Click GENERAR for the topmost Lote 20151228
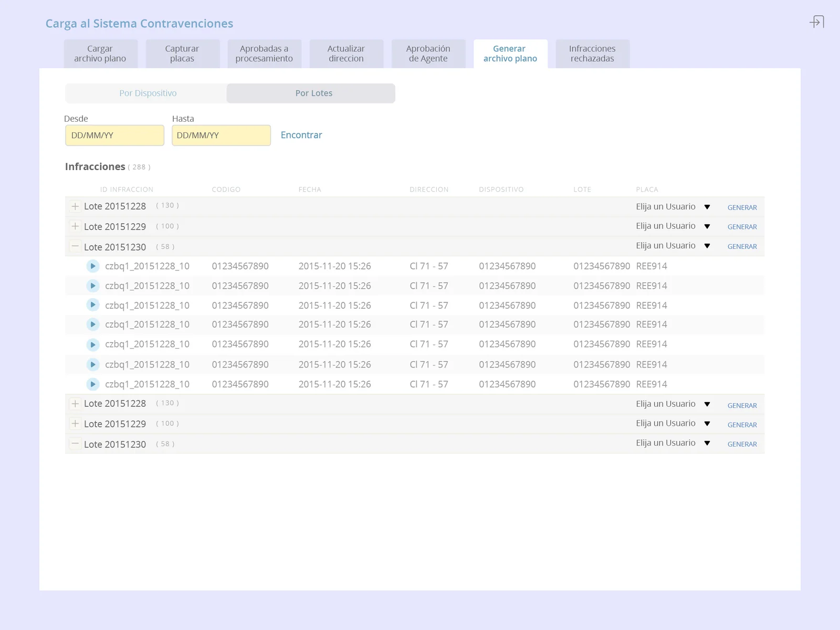Screen dimensions: 840x630 point(742,207)
